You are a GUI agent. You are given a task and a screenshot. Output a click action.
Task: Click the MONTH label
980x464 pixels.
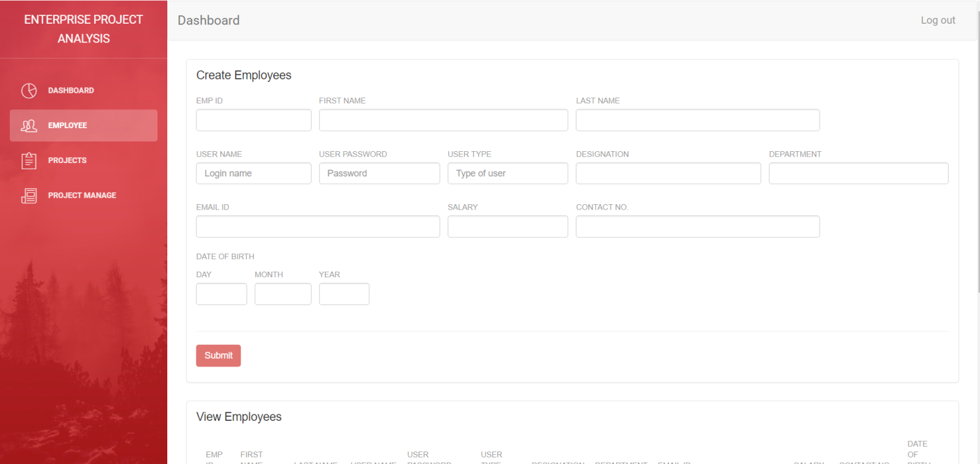(x=269, y=274)
